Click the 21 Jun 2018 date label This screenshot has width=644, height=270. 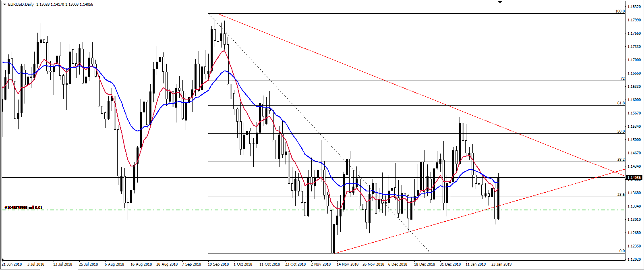pos(12,264)
